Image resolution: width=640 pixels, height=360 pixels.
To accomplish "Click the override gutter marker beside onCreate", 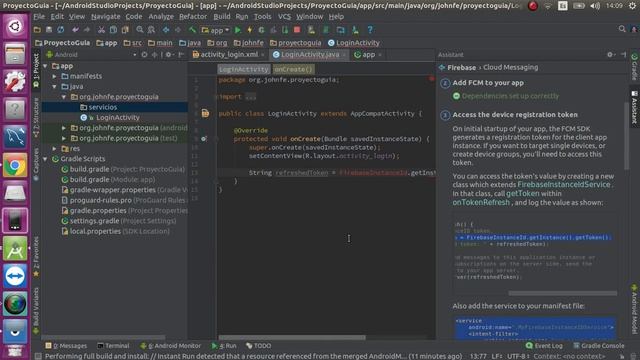I will tap(204, 139).
